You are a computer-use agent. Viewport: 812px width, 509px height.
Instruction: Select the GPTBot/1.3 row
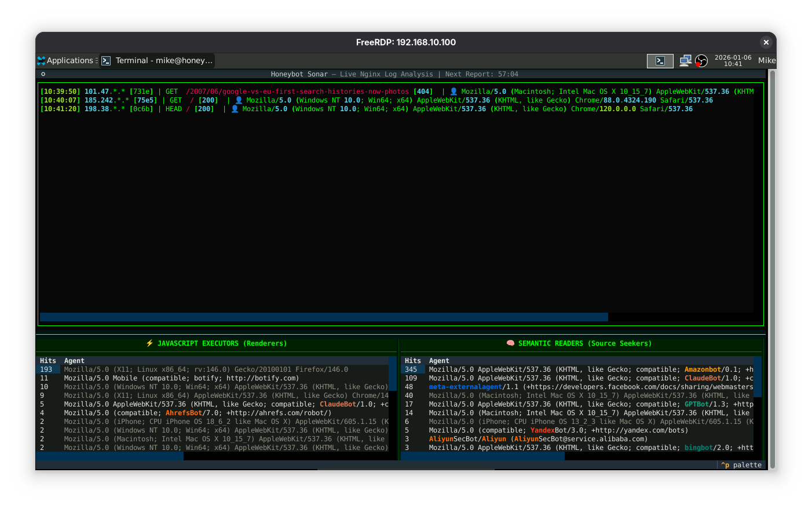click(x=577, y=404)
